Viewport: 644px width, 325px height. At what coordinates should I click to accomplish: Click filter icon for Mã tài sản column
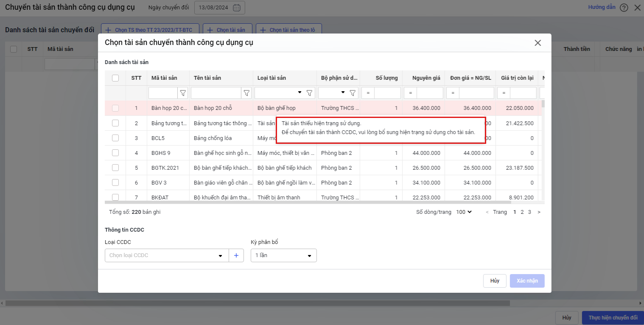click(x=183, y=93)
